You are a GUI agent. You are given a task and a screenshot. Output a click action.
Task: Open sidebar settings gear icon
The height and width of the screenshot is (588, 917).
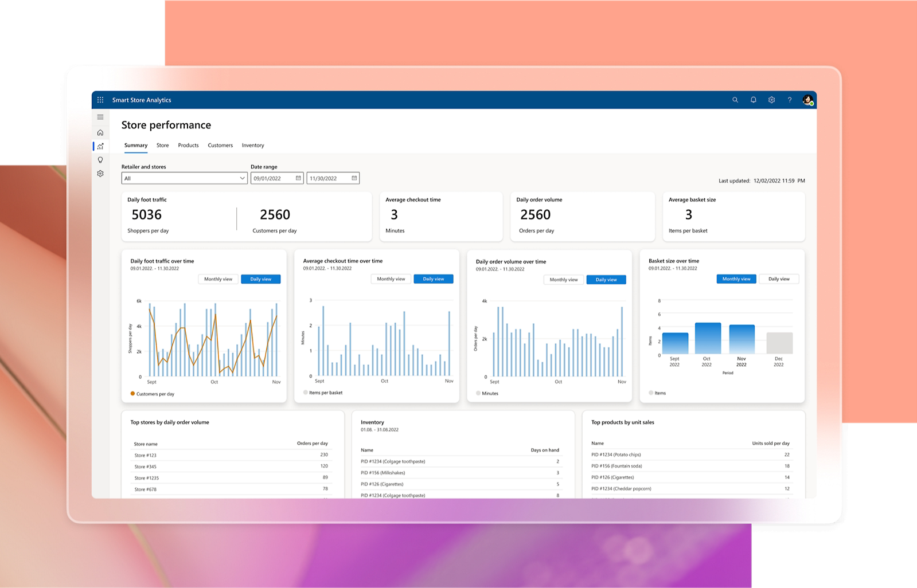coord(100,173)
